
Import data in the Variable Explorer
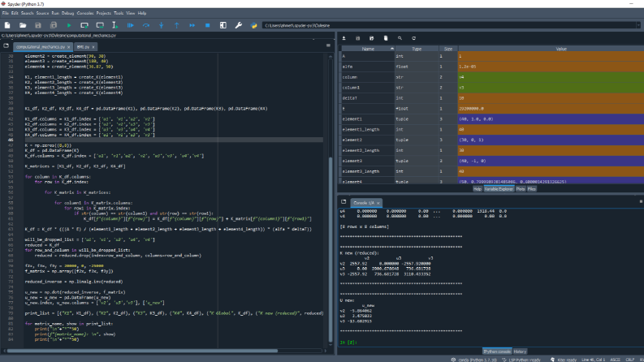[x=344, y=38]
